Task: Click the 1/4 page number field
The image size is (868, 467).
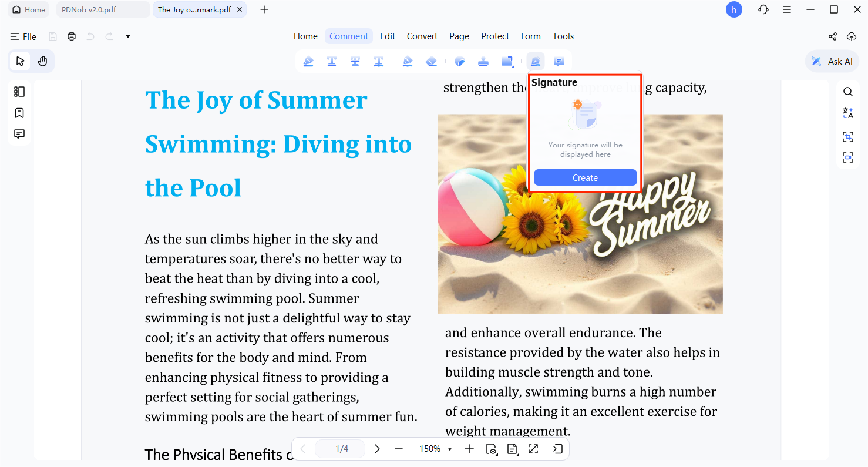Action: (342, 449)
